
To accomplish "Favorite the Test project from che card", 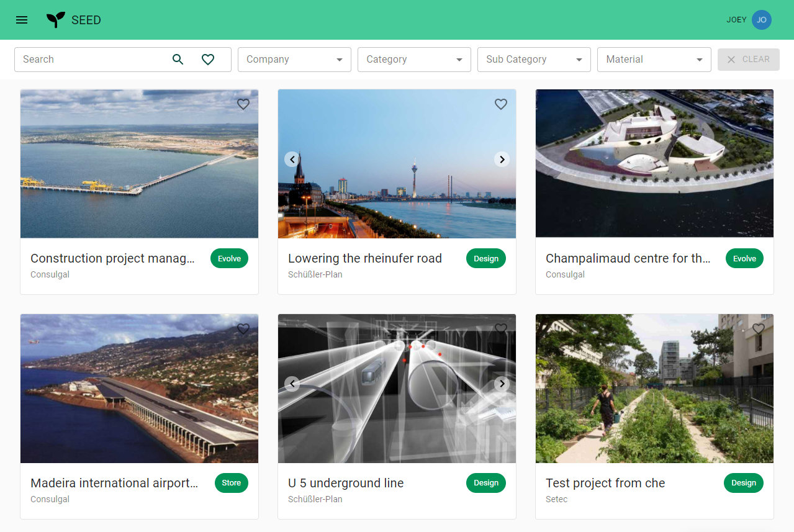I will tap(759, 329).
